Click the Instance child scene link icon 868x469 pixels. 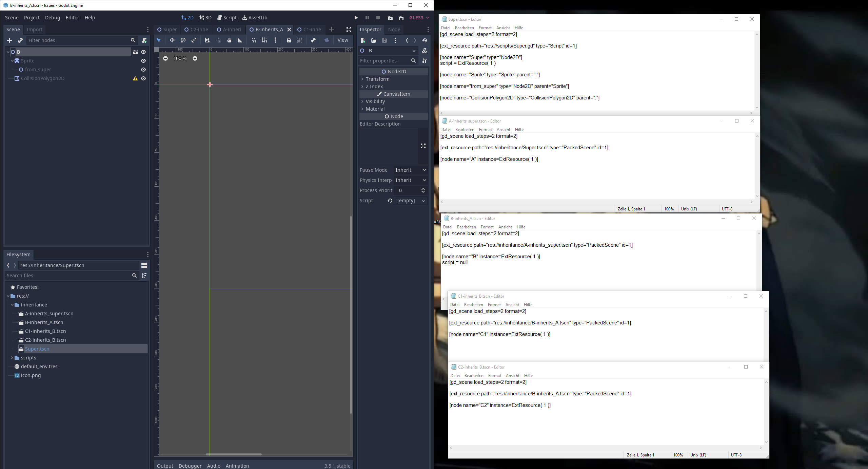pyautogui.click(x=20, y=40)
